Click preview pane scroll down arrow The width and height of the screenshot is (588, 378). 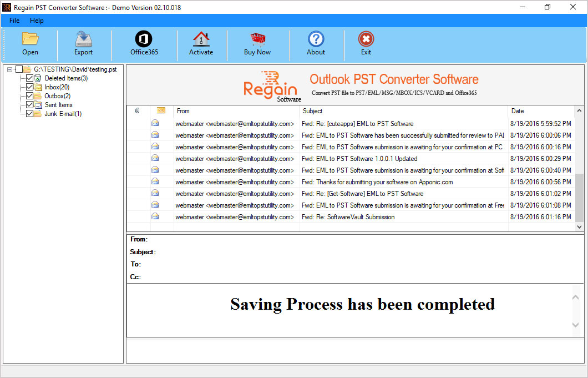[x=576, y=325]
